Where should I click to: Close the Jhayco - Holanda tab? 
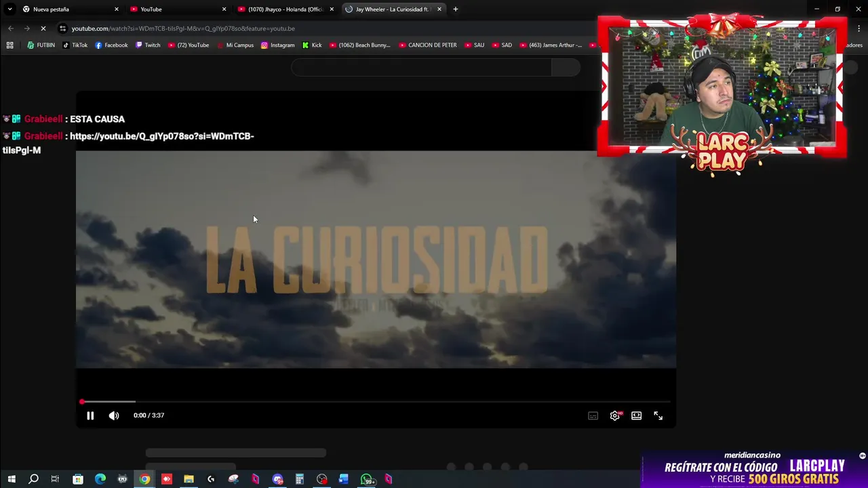(x=332, y=9)
